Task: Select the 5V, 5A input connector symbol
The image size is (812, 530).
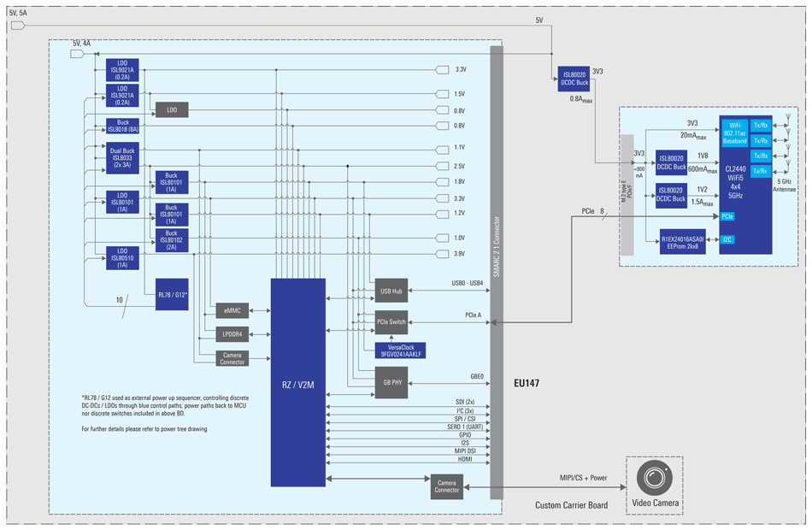Action: [18, 26]
